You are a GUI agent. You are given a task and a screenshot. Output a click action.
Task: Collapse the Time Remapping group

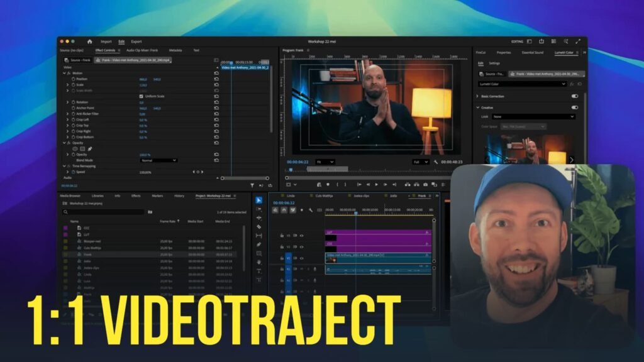pyautogui.click(x=64, y=166)
